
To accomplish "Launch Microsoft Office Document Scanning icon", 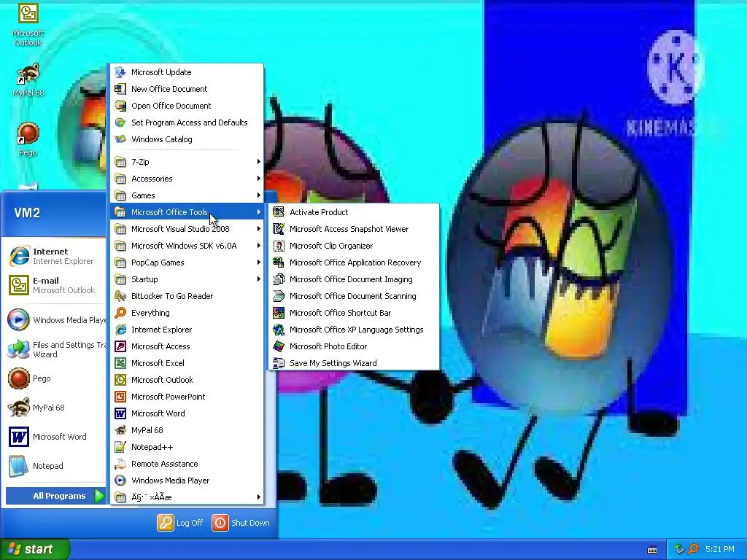I will coord(279,296).
